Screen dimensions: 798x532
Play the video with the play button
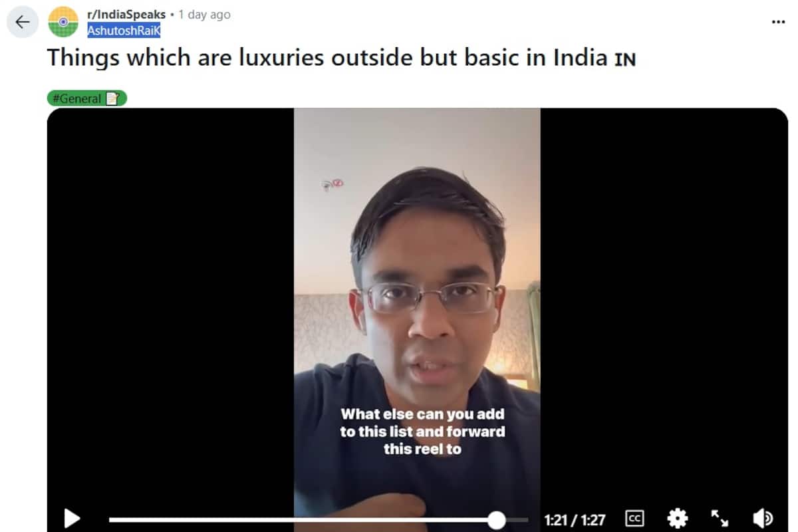coord(72,519)
